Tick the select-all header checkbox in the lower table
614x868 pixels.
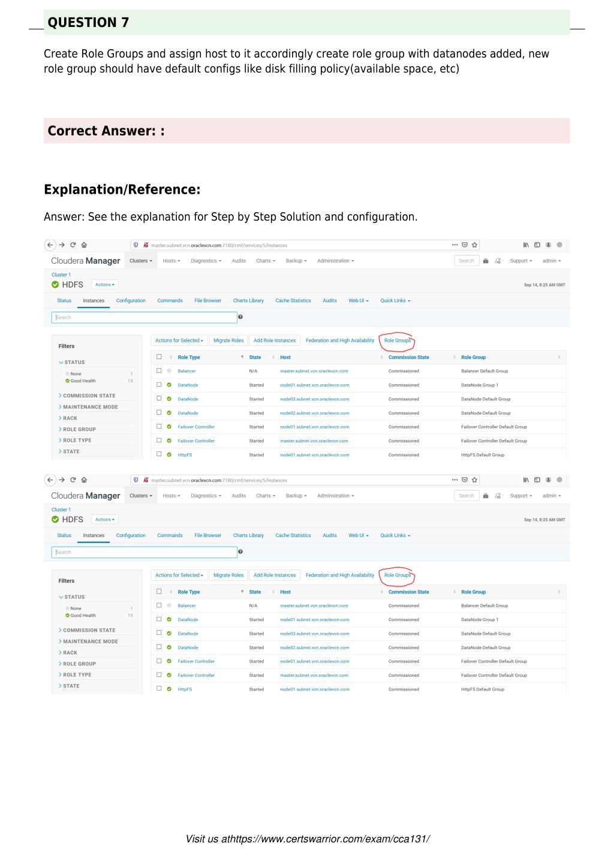[x=159, y=591]
